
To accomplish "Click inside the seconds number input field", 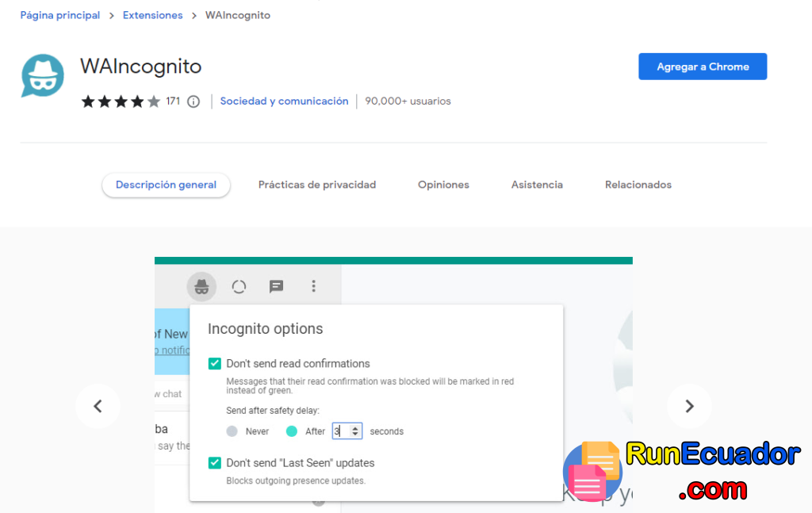I will 339,431.
